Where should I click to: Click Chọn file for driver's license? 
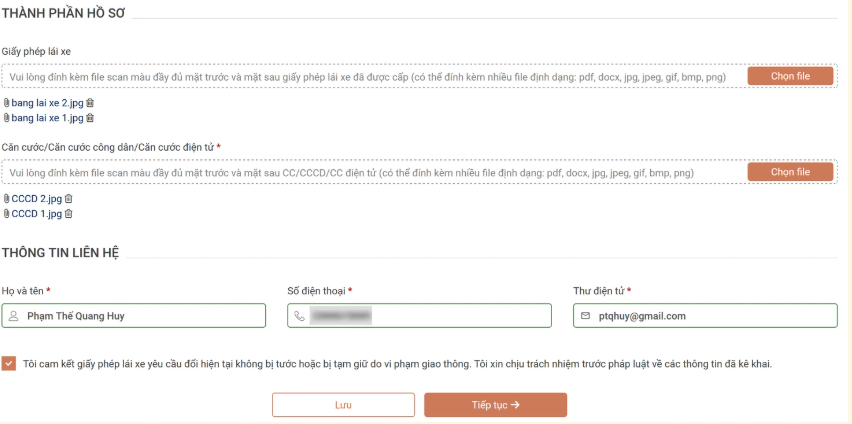790,76
